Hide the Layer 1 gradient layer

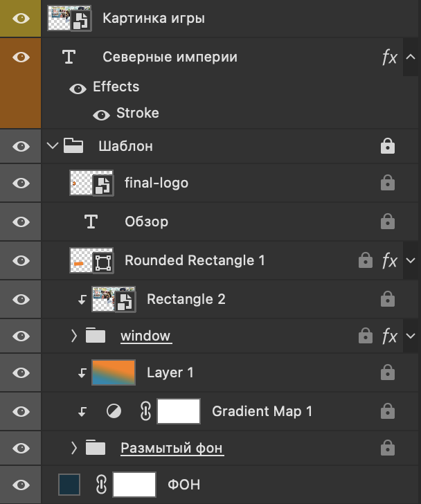coord(21,373)
